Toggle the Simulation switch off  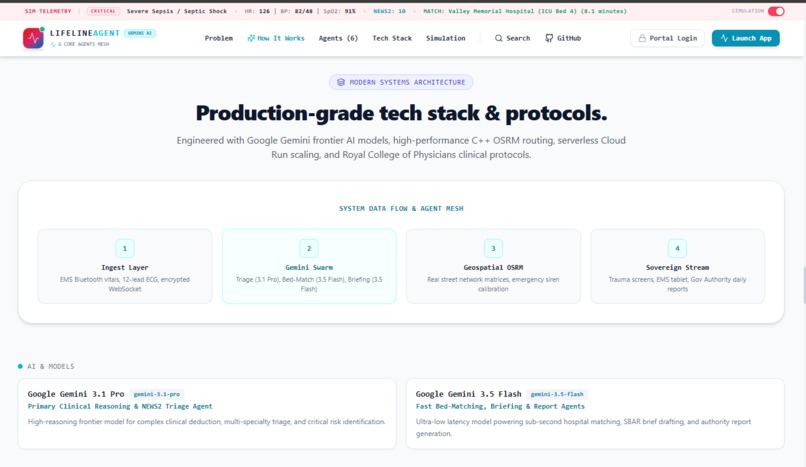[776, 11]
